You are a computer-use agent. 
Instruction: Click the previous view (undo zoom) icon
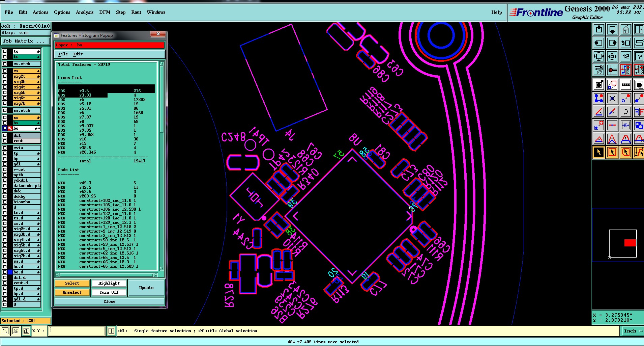(626, 43)
